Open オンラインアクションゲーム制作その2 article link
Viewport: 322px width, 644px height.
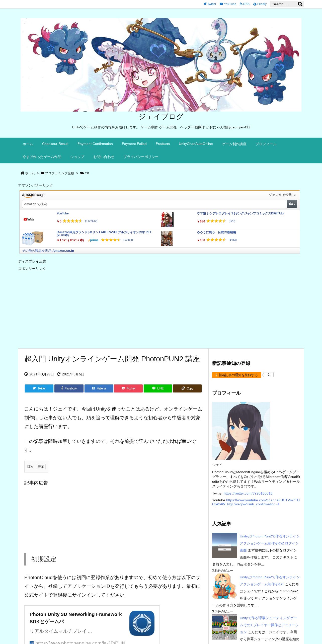(270, 543)
